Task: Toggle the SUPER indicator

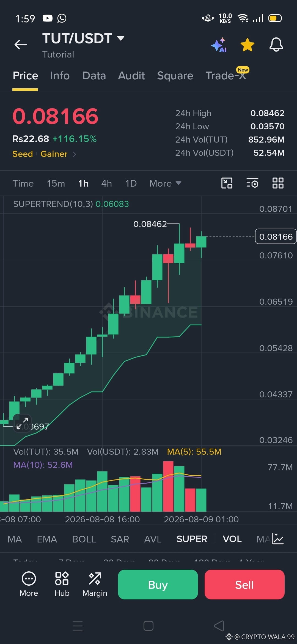Action: (192, 539)
